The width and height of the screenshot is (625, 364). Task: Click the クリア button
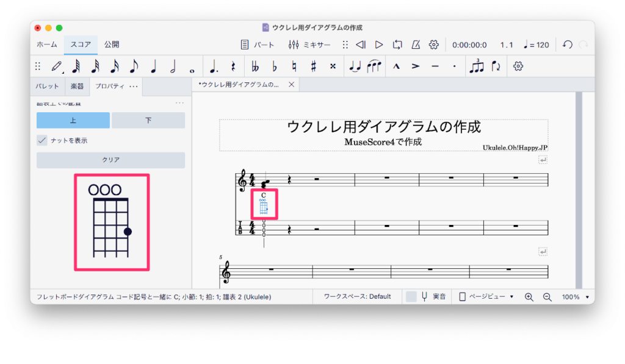pyautogui.click(x=110, y=160)
